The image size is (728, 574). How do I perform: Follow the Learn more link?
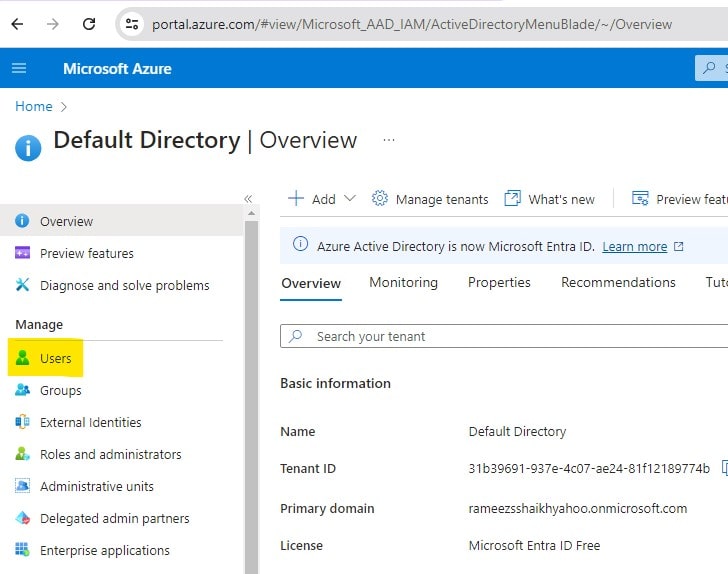[x=635, y=247]
